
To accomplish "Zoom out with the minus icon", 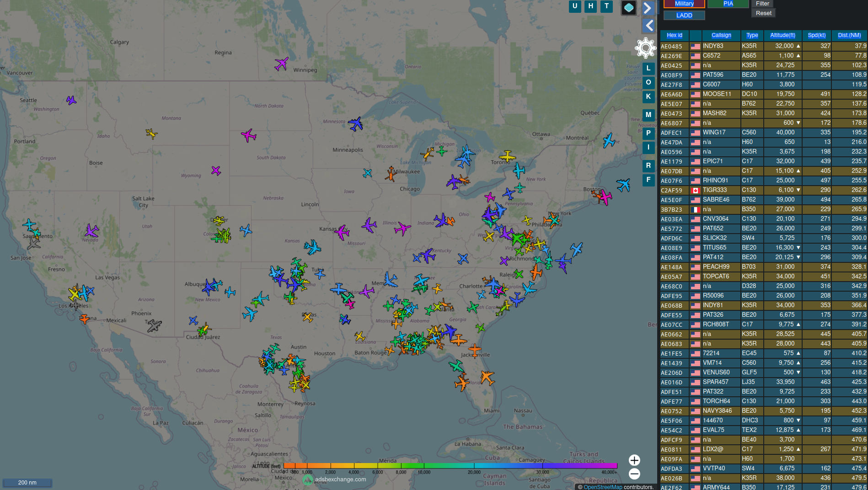I will 634,474.
